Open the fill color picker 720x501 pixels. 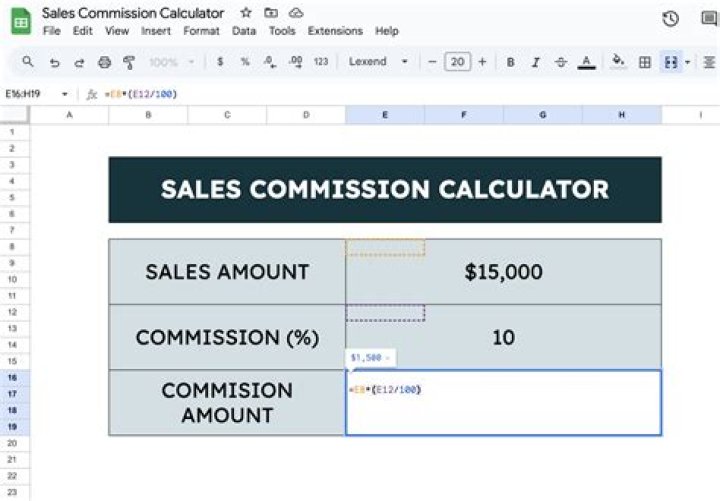click(619, 62)
